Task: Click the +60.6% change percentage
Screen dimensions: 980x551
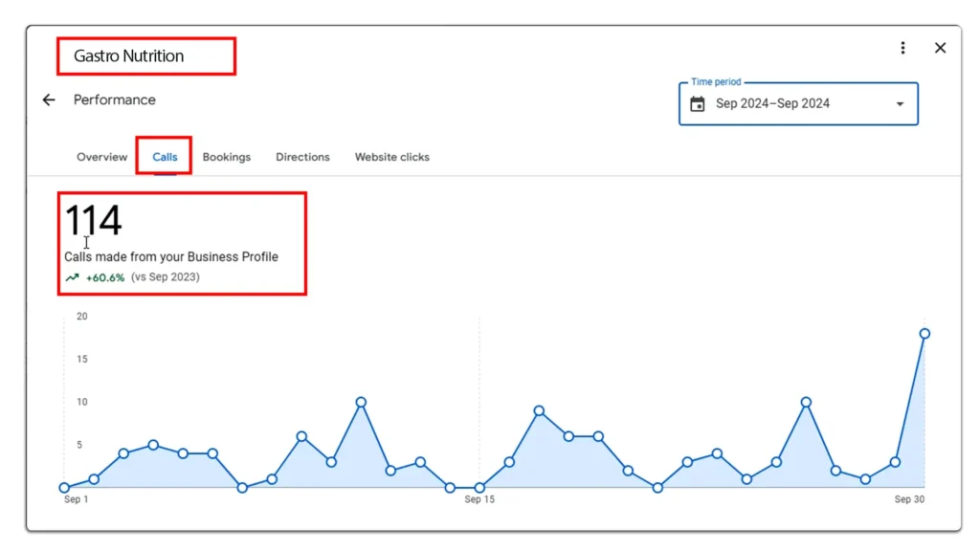Action: pos(105,277)
